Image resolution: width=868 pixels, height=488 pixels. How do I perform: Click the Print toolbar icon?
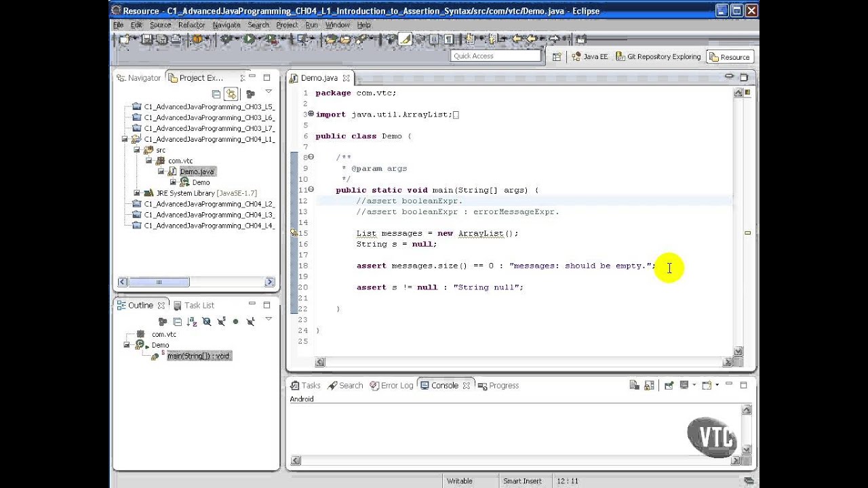click(176, 39)
